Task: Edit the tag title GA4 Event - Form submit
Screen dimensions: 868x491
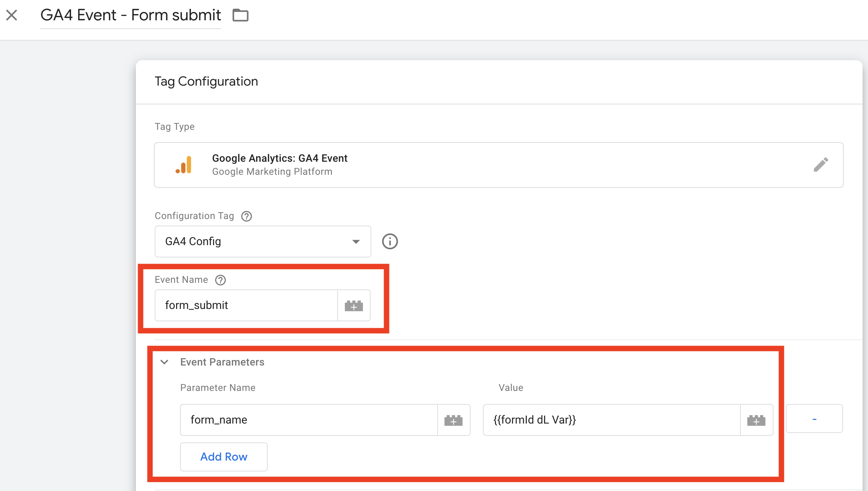Action: click(x=130, y=15)
